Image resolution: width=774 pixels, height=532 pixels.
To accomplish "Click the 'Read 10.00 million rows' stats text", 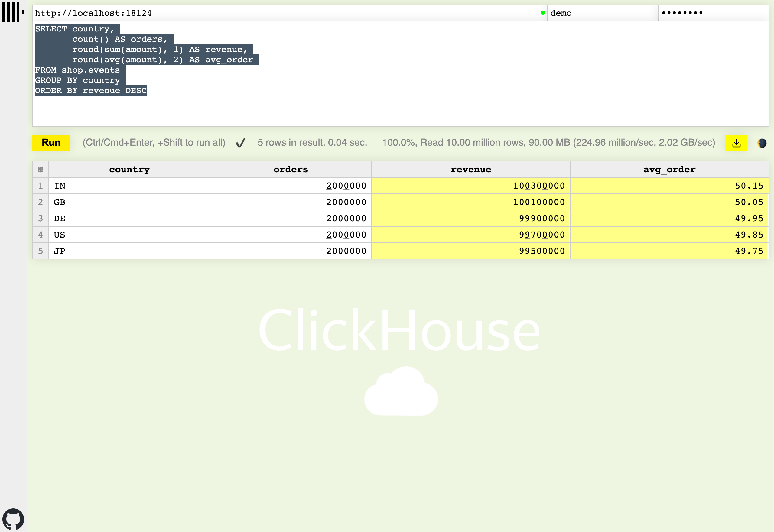I will 549,143.
